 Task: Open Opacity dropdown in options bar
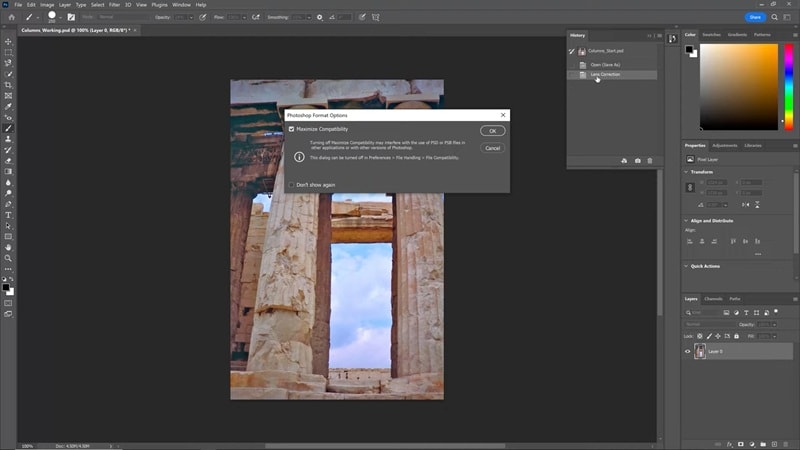point(191,17)
